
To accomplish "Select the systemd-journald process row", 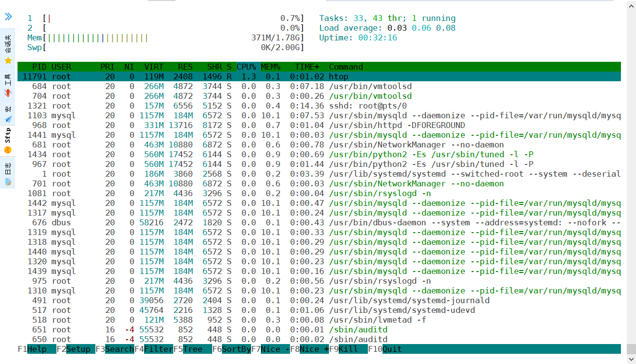I will [319, 300].
